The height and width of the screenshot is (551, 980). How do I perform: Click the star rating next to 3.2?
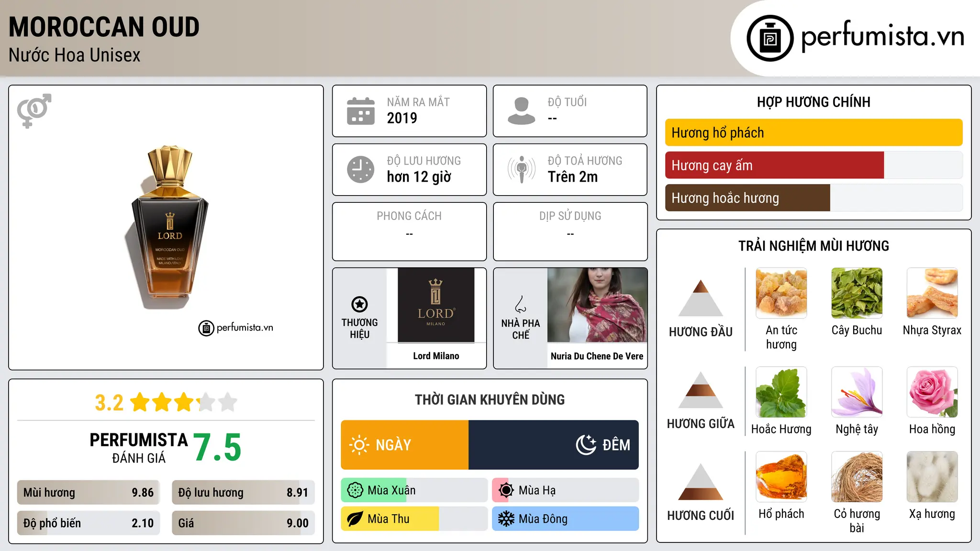184,402
